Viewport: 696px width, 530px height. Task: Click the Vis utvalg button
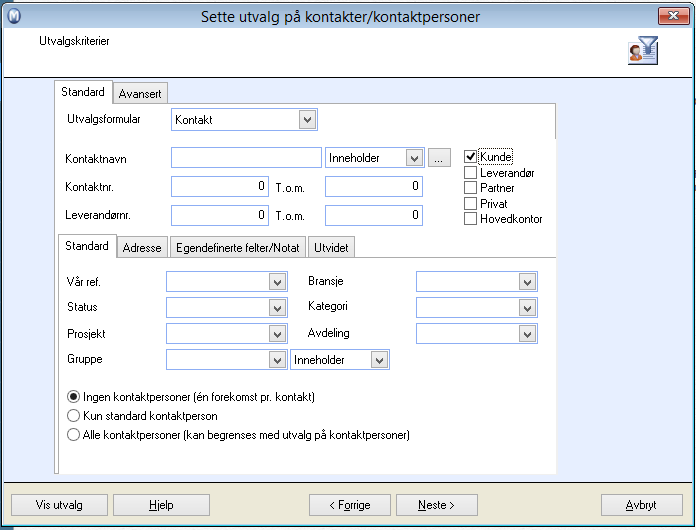coord(59,505)
